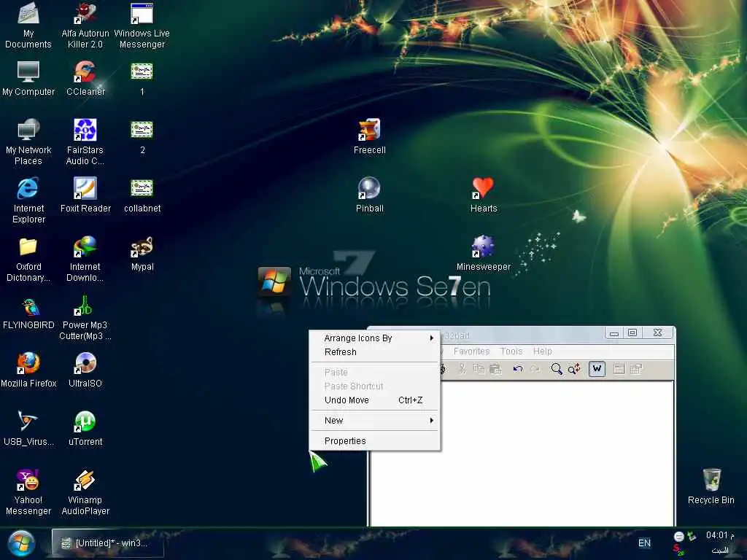Expand the New submenu in context menu
The height and width of the screenshot is (560, 747).
click(x=374, y=421)
